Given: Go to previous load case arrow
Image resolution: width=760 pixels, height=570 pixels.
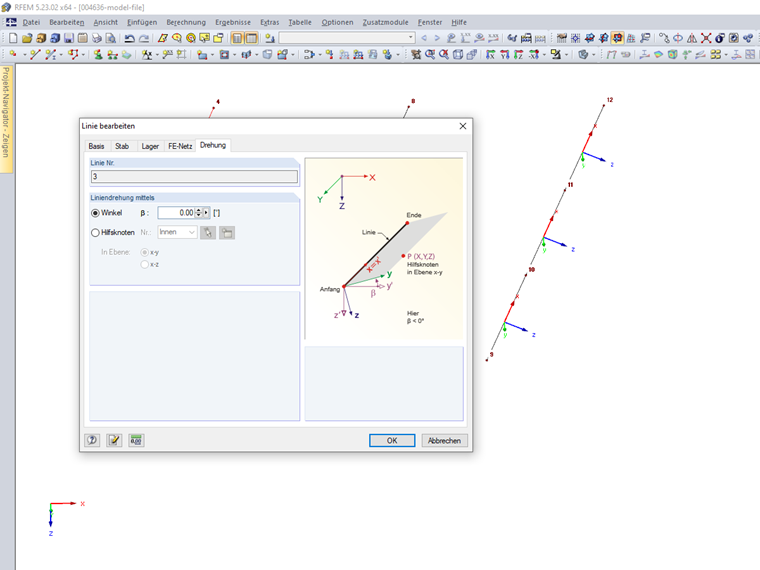Looking at the screenshot, I should [x=424, y=38].
